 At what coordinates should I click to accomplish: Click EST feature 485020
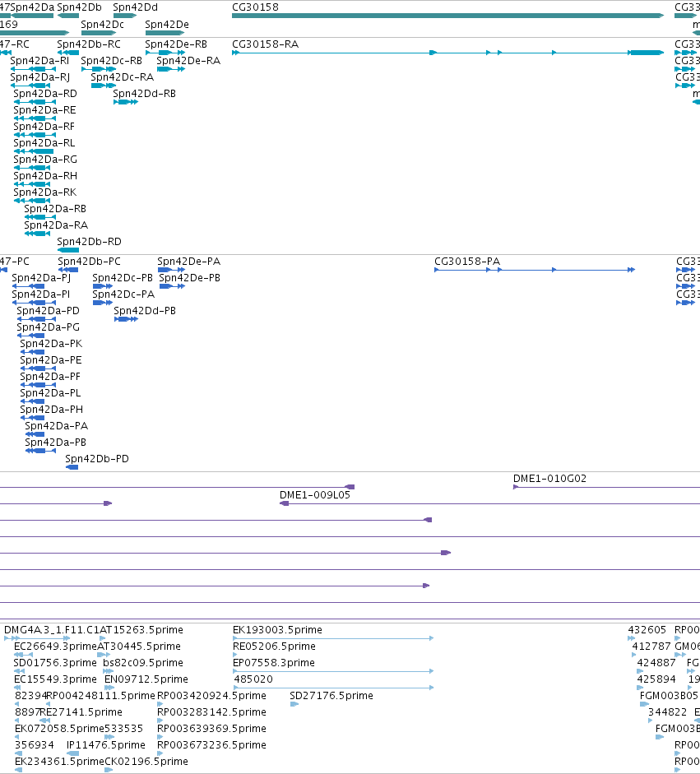tap(253, 679)
